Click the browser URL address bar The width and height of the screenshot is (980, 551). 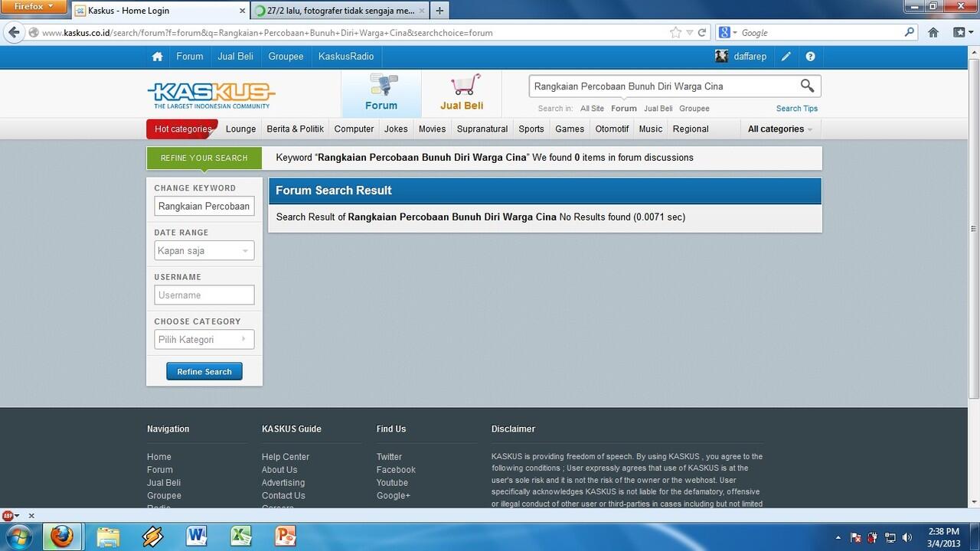(348, 33)
